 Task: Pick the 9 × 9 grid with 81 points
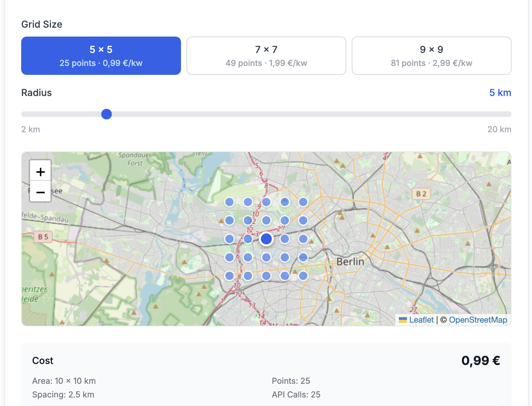432,56
